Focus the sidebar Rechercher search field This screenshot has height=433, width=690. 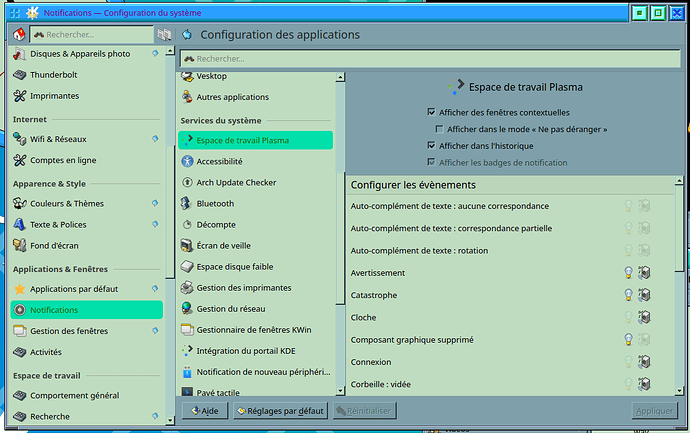tap(92, 34)
